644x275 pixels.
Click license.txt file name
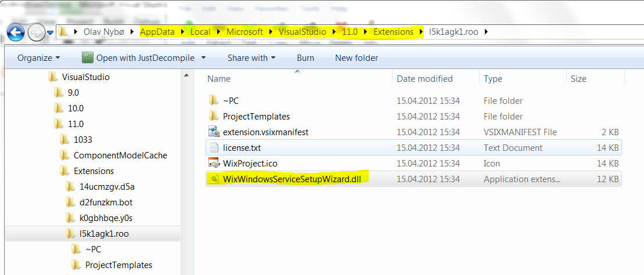point(242,148)
